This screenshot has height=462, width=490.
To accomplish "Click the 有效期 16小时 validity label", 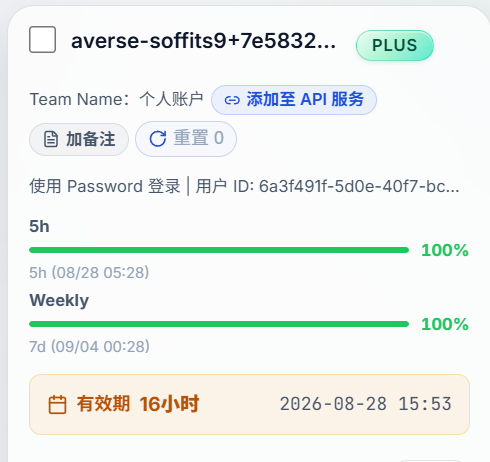I will pyautogui.click(x=138, y=404).
